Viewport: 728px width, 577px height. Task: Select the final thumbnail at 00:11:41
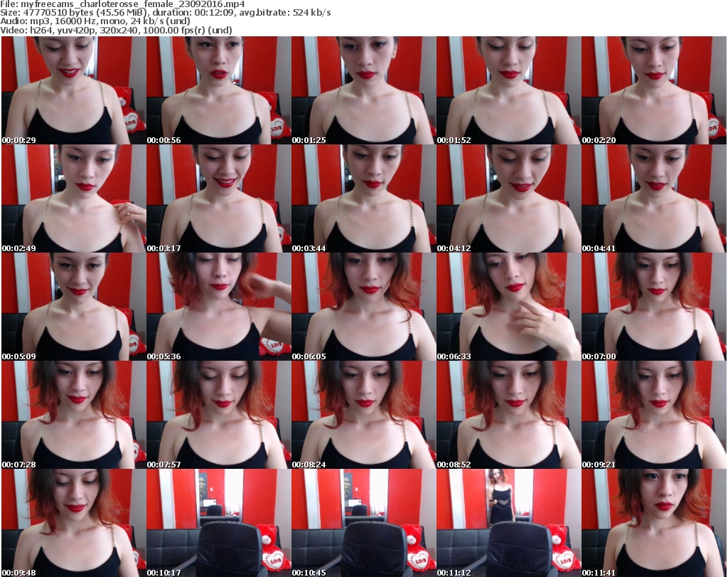click(x=654, y=523)
